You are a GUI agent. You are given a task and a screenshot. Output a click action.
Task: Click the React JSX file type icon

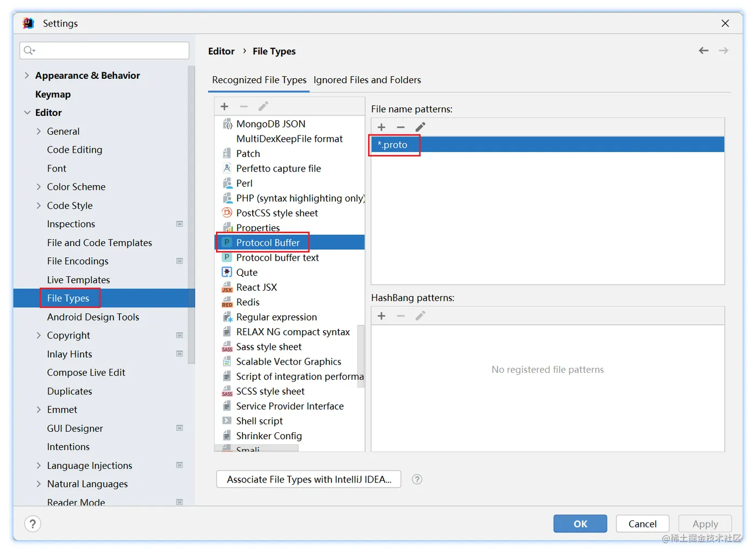(x=227, y=287)
